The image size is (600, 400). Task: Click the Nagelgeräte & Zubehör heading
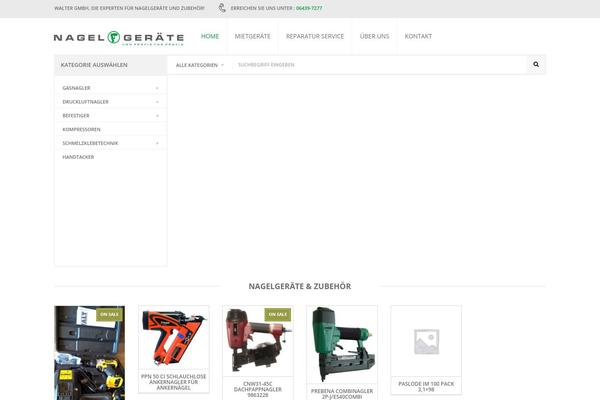pyautogui.click(x=300, y=286)
